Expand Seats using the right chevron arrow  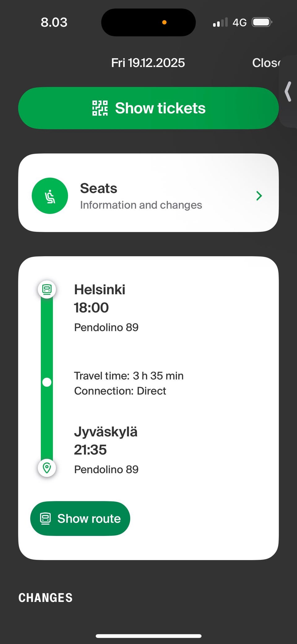[x=259, y=196]
